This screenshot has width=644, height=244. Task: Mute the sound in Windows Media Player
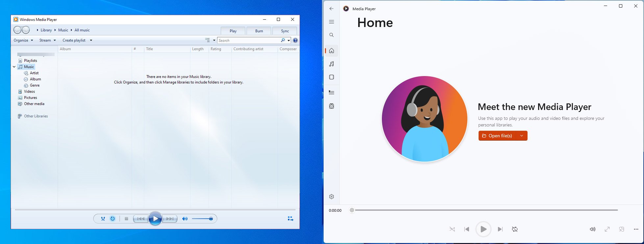click(x=185, y=219)
